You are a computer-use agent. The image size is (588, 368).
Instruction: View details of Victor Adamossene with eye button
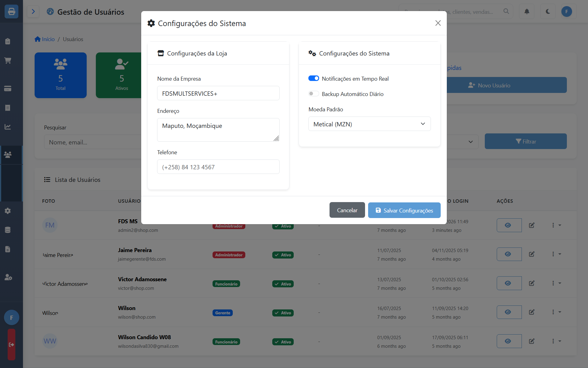509,283
